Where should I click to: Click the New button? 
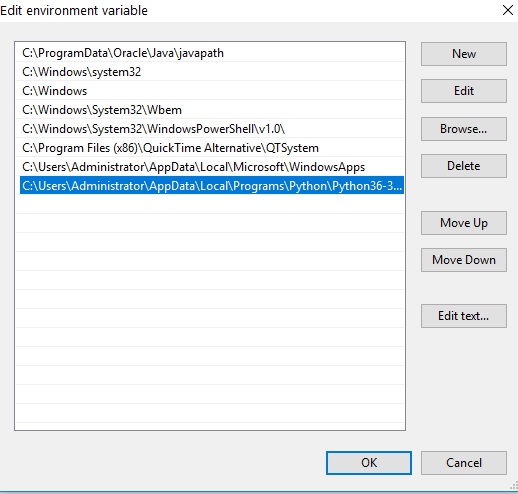[x=464, y=54]
